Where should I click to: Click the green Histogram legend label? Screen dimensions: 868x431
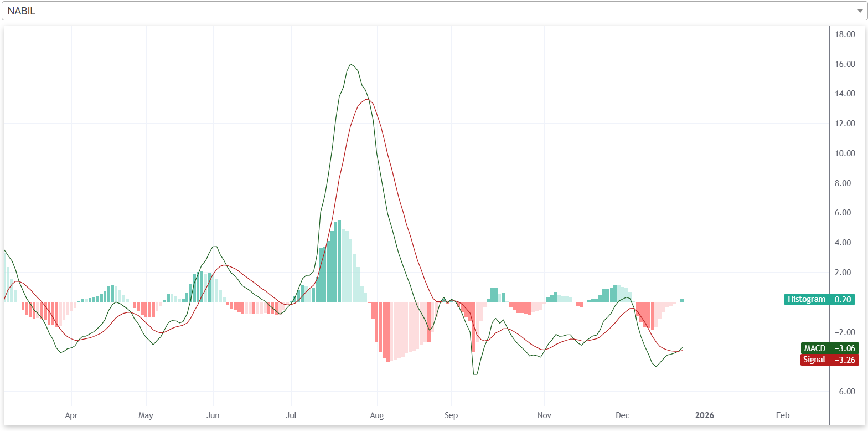pos(806,299)
